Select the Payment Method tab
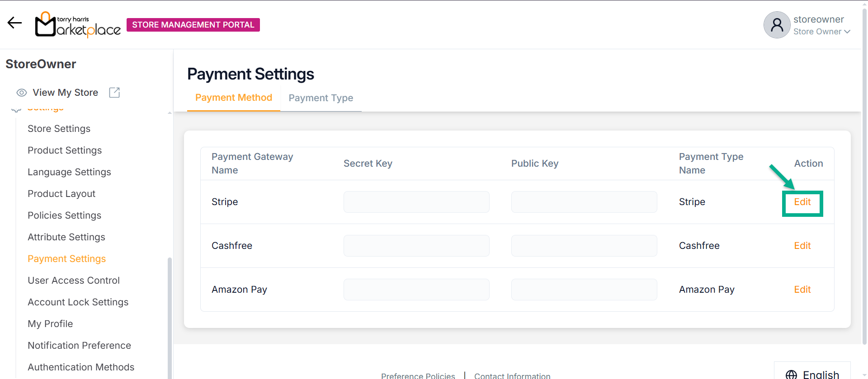Viewport: 868px width, 379px height. pos(233,98)
